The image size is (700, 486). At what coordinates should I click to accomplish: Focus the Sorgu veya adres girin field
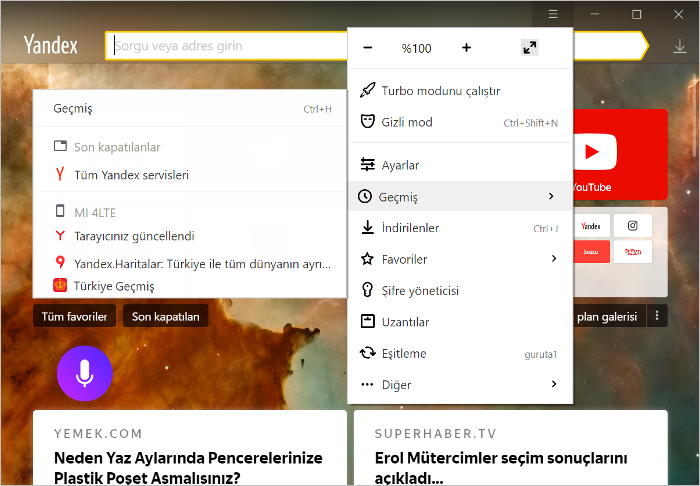tap(228, 46)
